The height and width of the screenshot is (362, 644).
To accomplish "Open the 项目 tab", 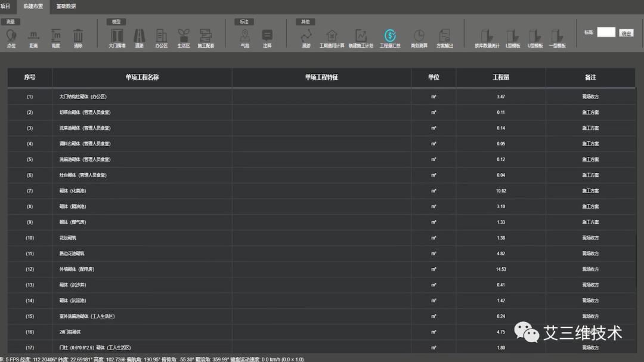I will pos(5,6).
